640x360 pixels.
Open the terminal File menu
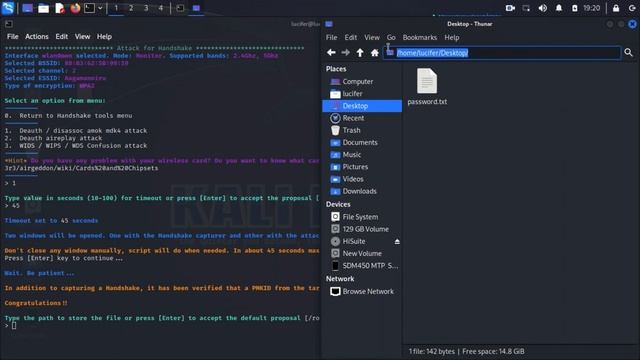click(13, 37)
